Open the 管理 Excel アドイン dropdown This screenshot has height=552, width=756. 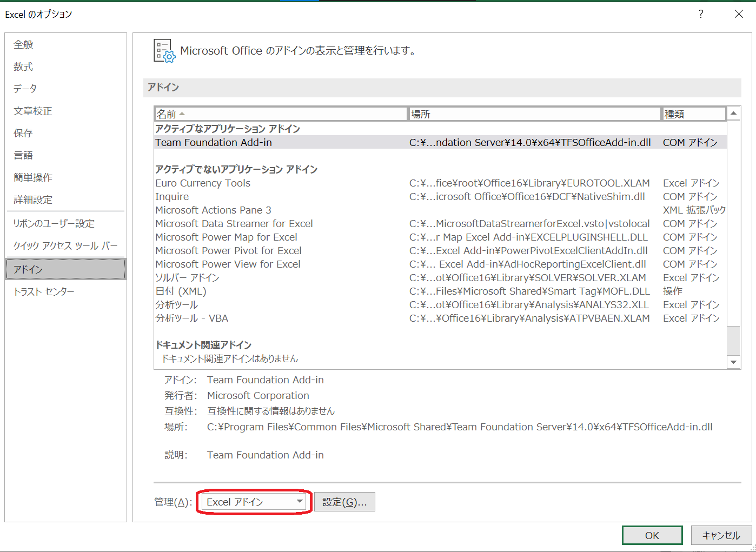(x=254, y=502)
